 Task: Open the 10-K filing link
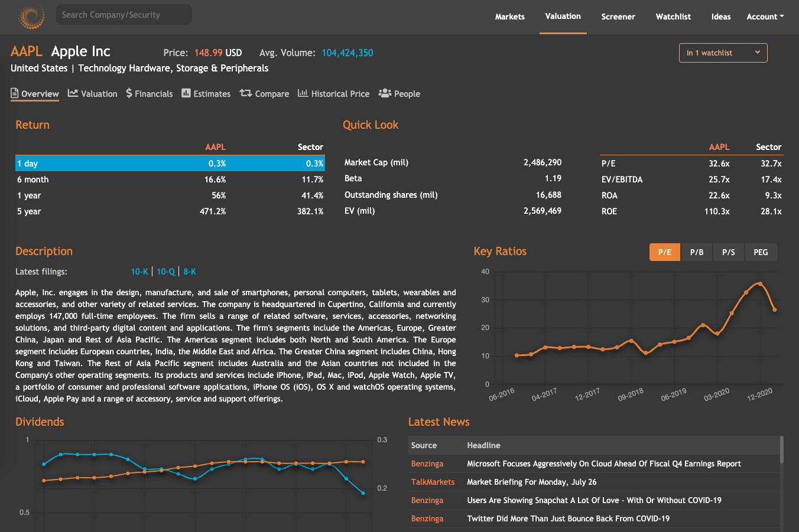click(139, 272)
